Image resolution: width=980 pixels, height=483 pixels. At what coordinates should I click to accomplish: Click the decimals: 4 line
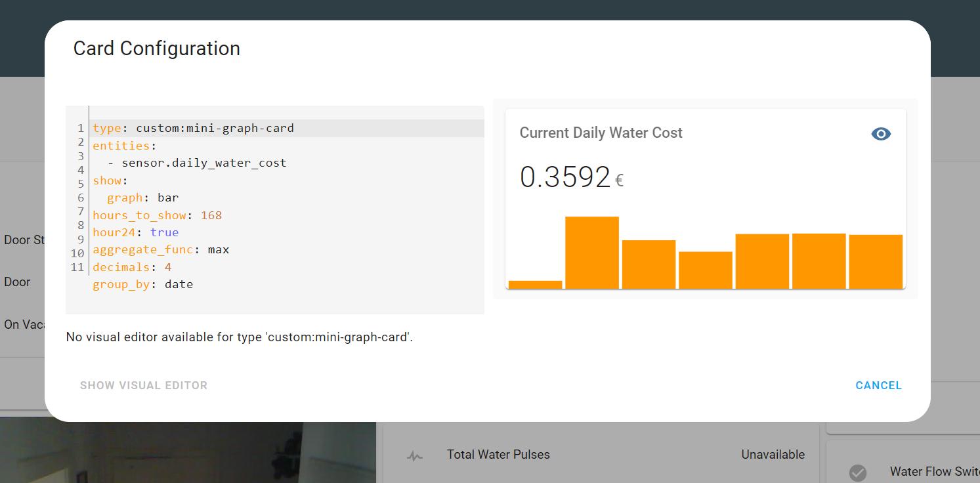point(132,267)
